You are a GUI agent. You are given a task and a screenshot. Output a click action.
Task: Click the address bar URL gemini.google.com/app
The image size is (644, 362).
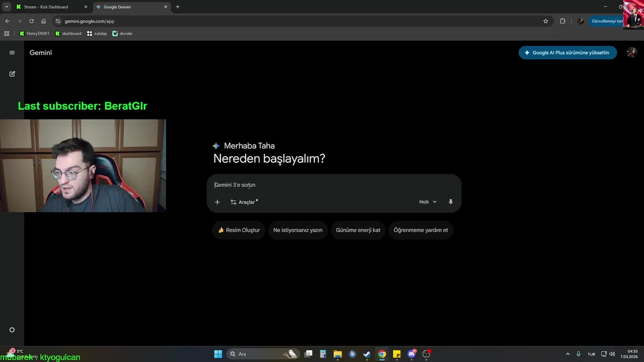[90, 21]
